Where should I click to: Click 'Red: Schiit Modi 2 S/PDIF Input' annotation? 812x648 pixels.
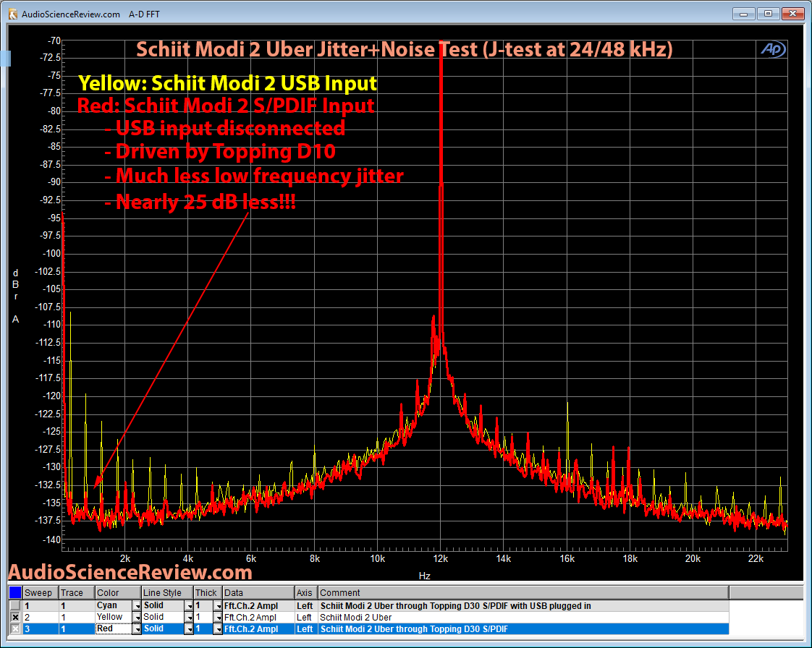(x=226, y=106)
